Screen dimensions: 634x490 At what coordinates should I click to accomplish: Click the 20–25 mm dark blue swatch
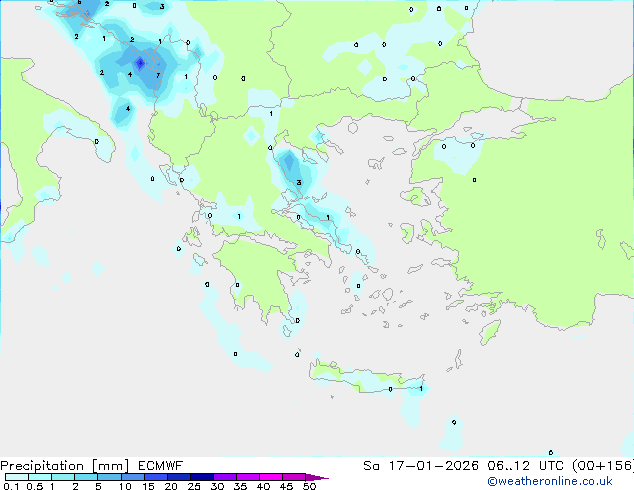[179, 477]
